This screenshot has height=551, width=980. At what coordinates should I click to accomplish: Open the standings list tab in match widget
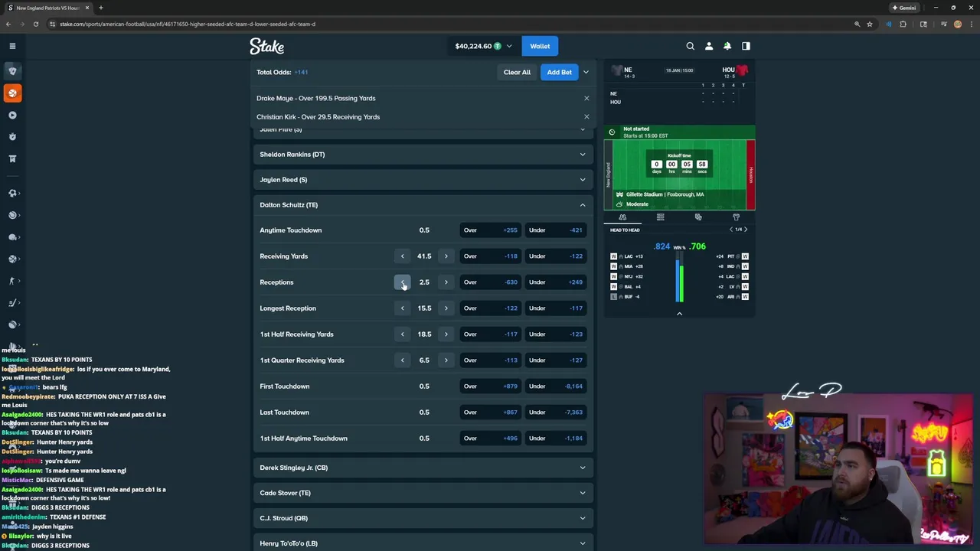[x=660, y=217]
